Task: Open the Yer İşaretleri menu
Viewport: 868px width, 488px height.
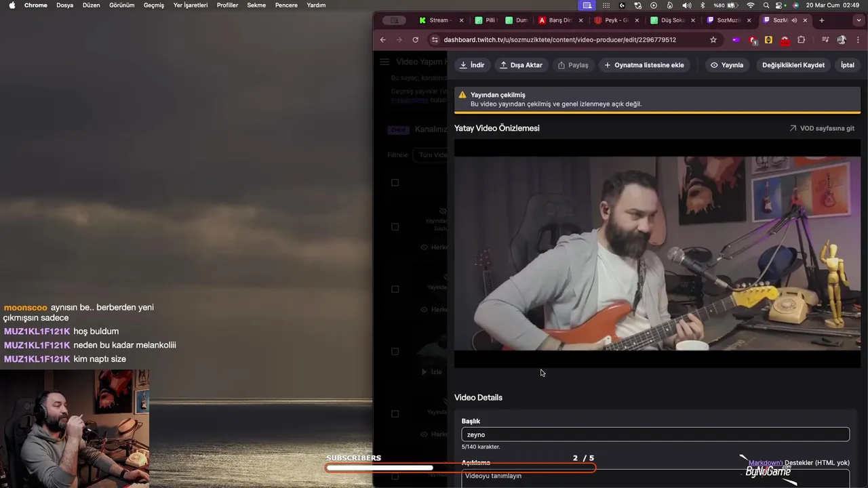Action: [x=191, y=5]
